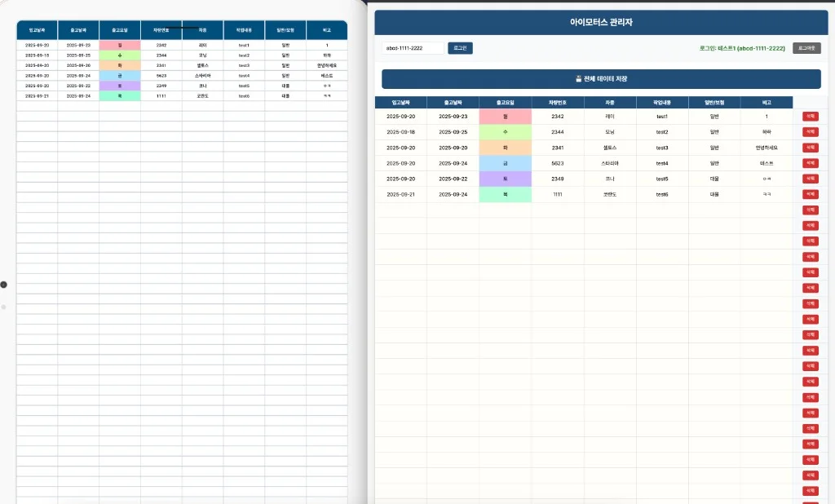835x504 pixels.
Task: Click the orange 화 cell in admin table
Action: (x=505, y=148)
